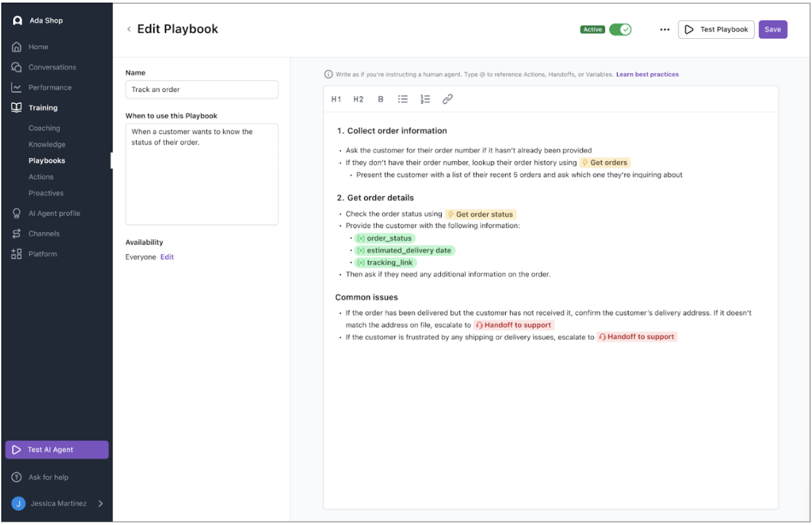Screen dimensions: 812x525
Task: Click the Save button
Action: click(772, 30)
